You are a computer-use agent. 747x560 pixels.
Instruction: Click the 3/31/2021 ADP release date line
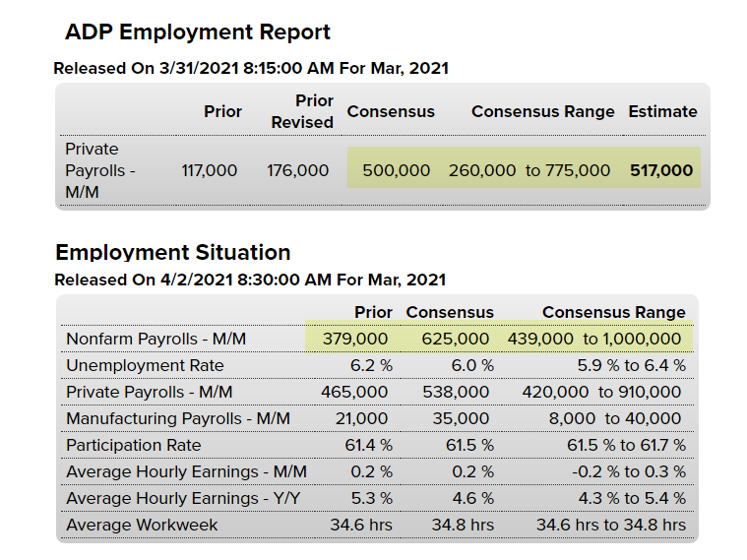(x=251, y=68)
